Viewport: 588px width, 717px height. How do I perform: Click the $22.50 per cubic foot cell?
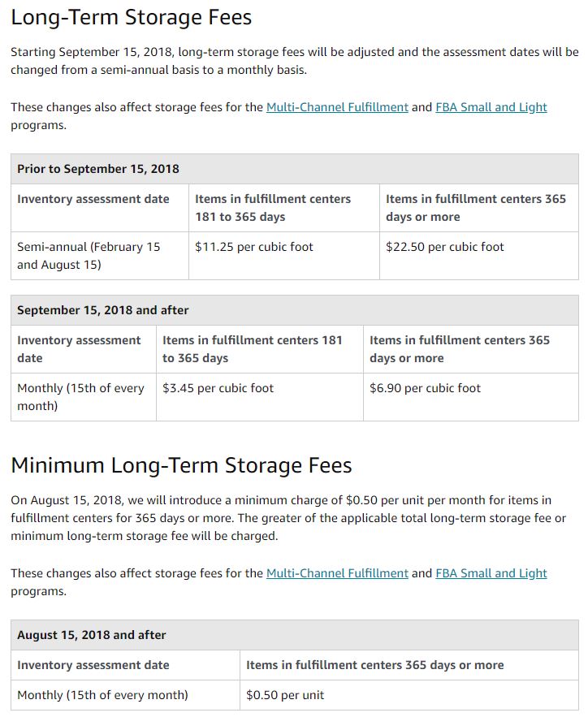tap(445, 247)
